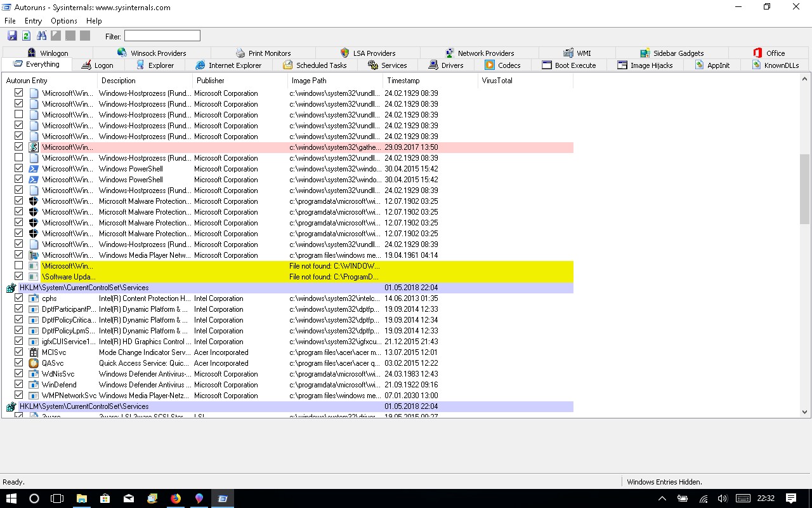Viewport: 812px width, 508px height.
Task: Click the \Software Upda... entry icon
Action: click(34, 277)
